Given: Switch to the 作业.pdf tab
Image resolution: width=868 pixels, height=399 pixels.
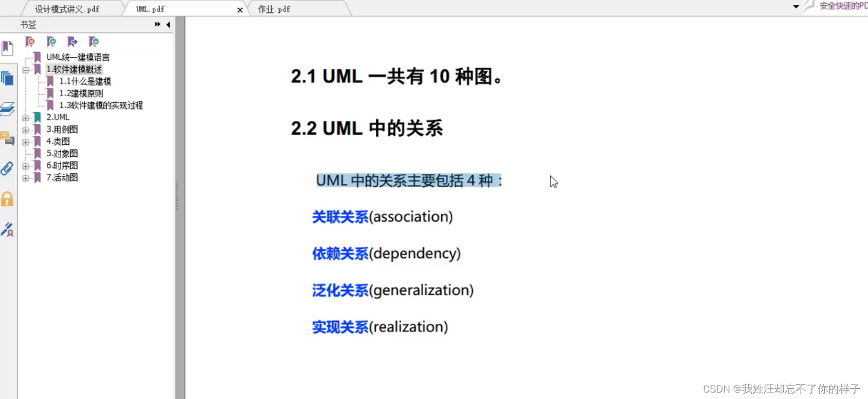Looking at the screenshot, I should tap(274, 9).
